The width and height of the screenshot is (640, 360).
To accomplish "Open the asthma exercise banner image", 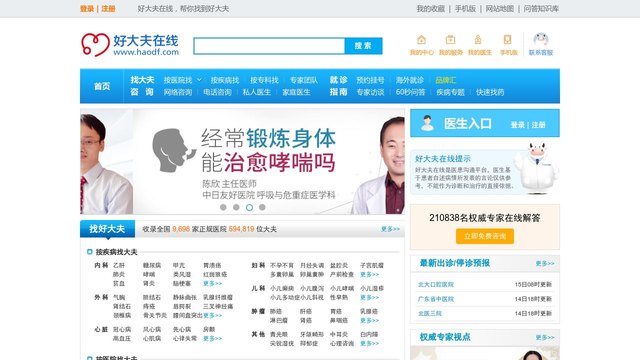I will [x=242, y=161].
